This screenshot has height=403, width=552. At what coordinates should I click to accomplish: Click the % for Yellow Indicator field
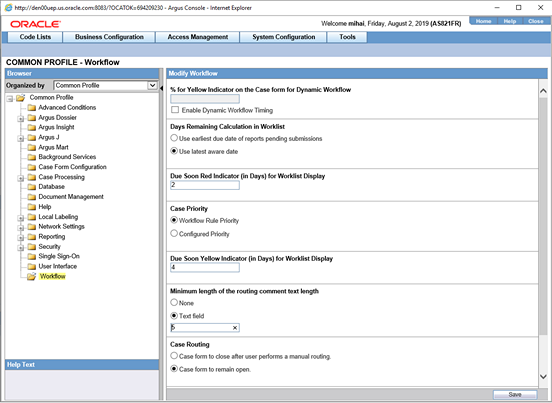tap(205, 99)
